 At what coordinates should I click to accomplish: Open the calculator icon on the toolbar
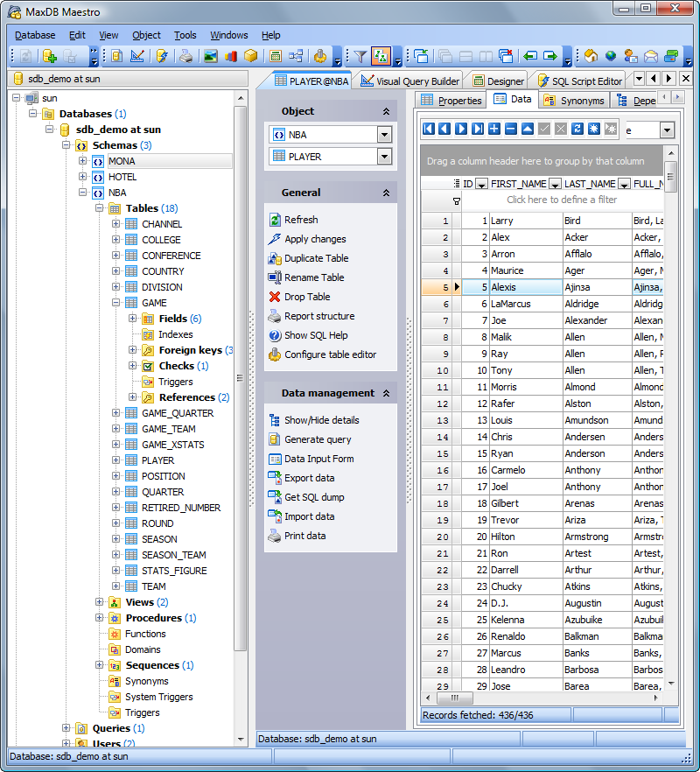276,57
